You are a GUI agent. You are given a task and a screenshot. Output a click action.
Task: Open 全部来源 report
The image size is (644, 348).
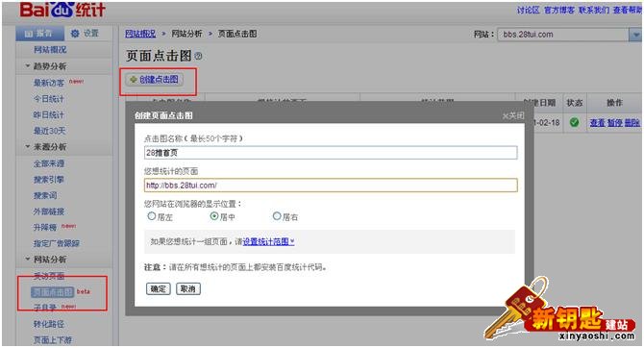click(49, 163)
